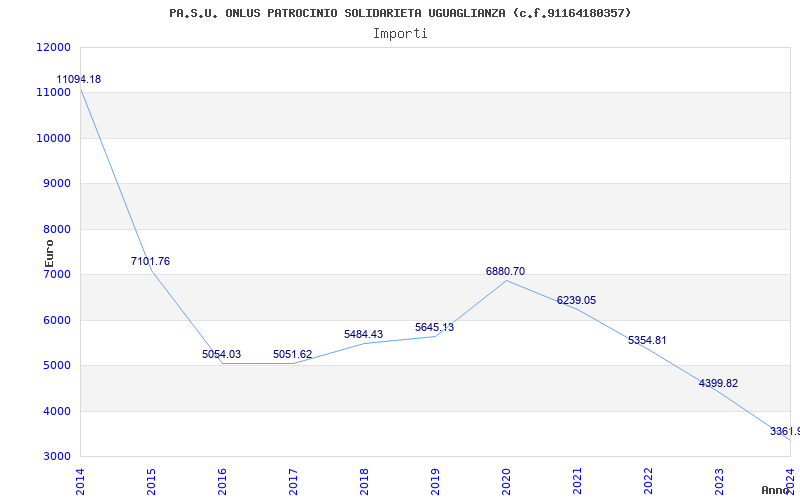Select data label 7101.76
Image resolution: width=800 pixels, height=500 pixels.
point(151,261)
